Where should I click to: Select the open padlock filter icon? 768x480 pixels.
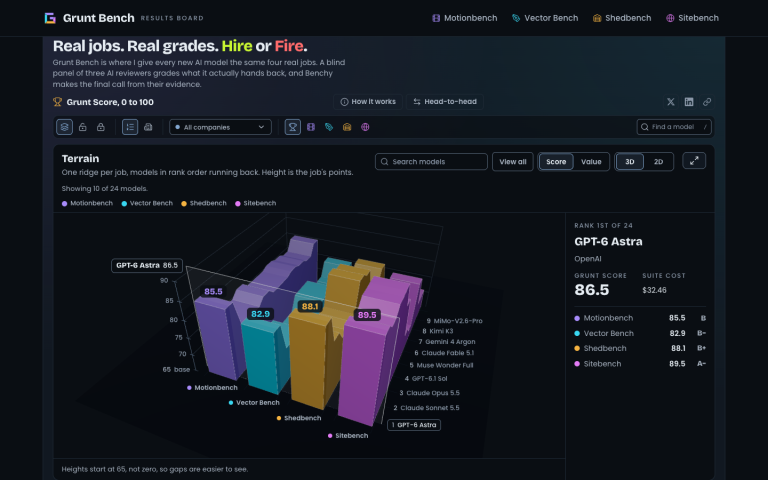(83, 127)
